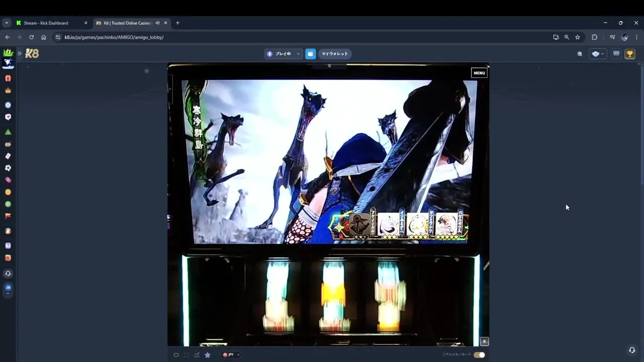Open the JPY currency dropdown
Screen dimensions: 644x362
(x=231, y=355)
